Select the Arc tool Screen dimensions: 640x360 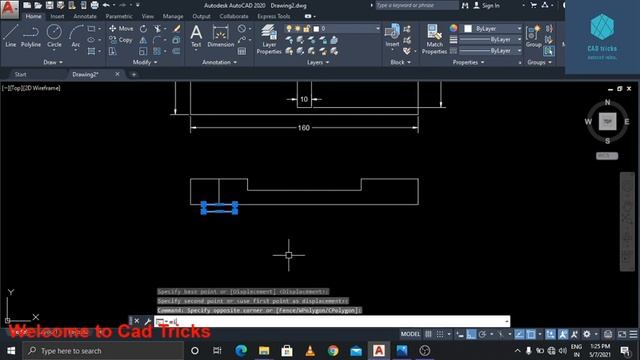click(76, 36)
